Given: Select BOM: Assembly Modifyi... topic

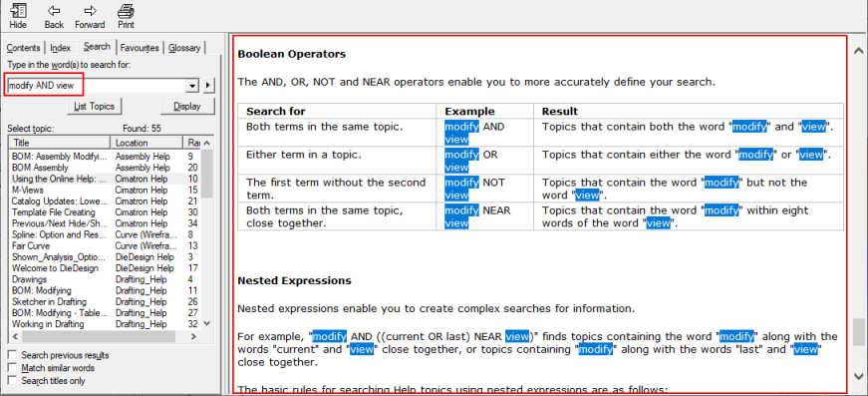Looking at the screenshot, I should 106,157.
